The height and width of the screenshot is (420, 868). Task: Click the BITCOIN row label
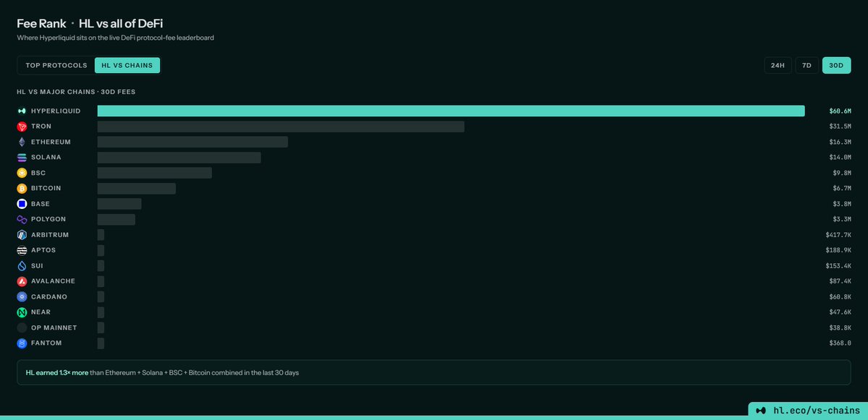coord(46,189)
